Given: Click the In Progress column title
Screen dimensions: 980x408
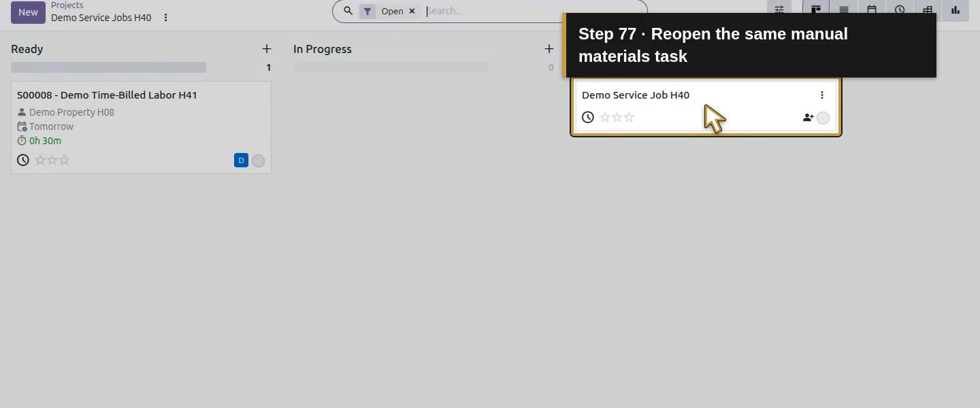Looking at the screenshot, I should tap(323, 49).
